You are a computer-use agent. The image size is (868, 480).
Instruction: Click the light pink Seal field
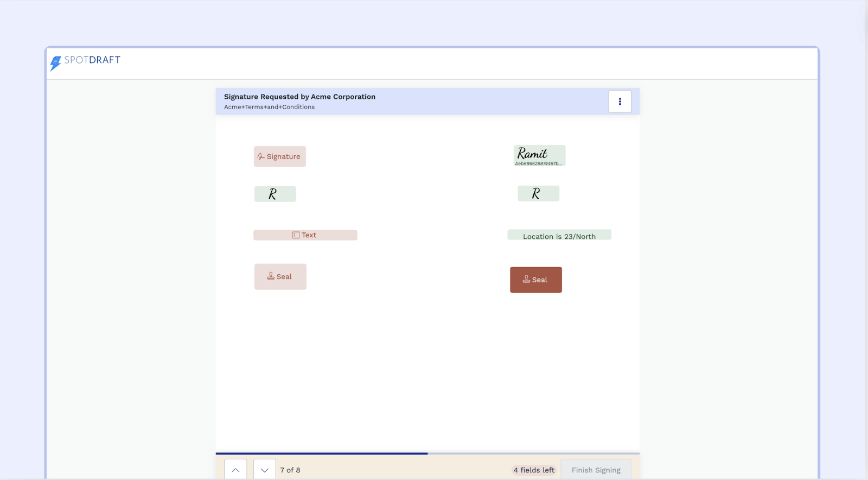tap(280, 276)
